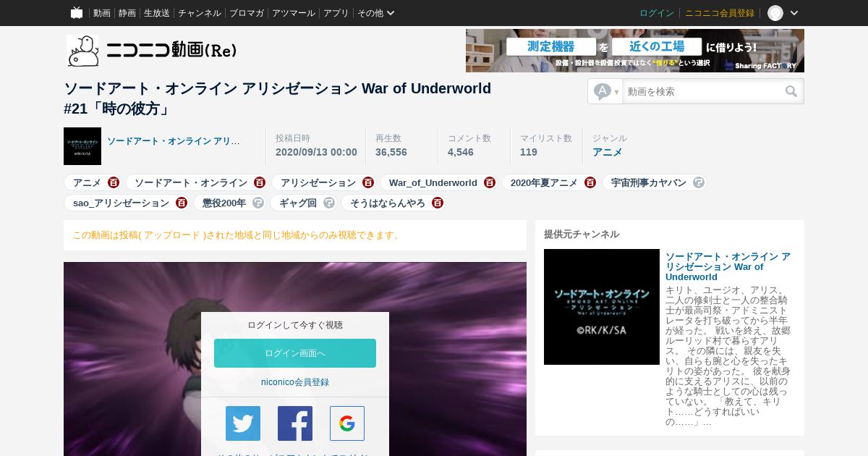
Task: Click dictionary icon beside そうはならんやろ tag
Action: (438, 203)
